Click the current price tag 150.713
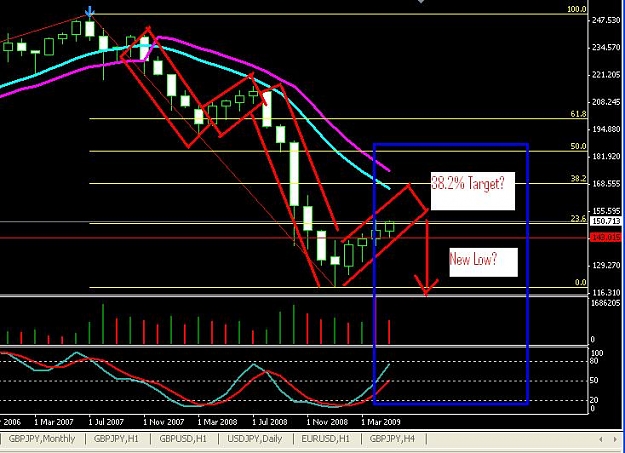The height and width of the screenshot is (453, 625). click(x=606, y=221)
